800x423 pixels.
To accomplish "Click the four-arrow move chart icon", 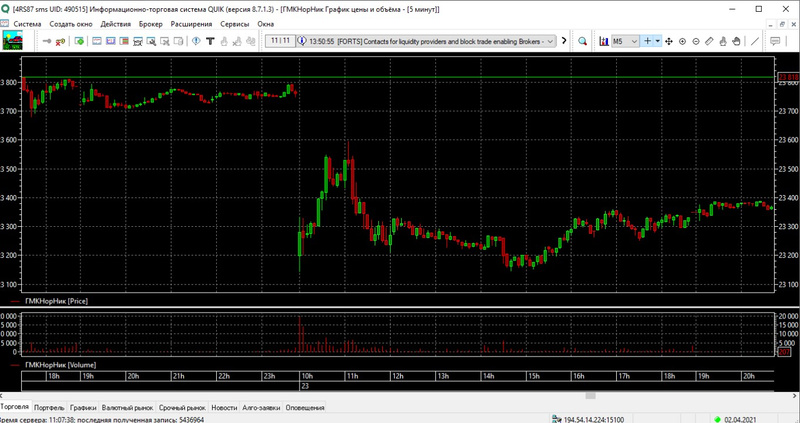I will coord(669,41).
